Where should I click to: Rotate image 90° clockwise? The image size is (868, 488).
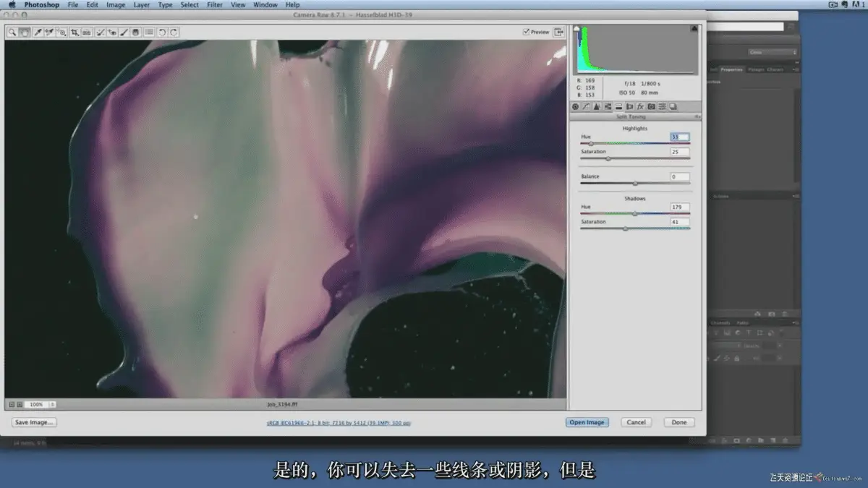tap(174, 33)
